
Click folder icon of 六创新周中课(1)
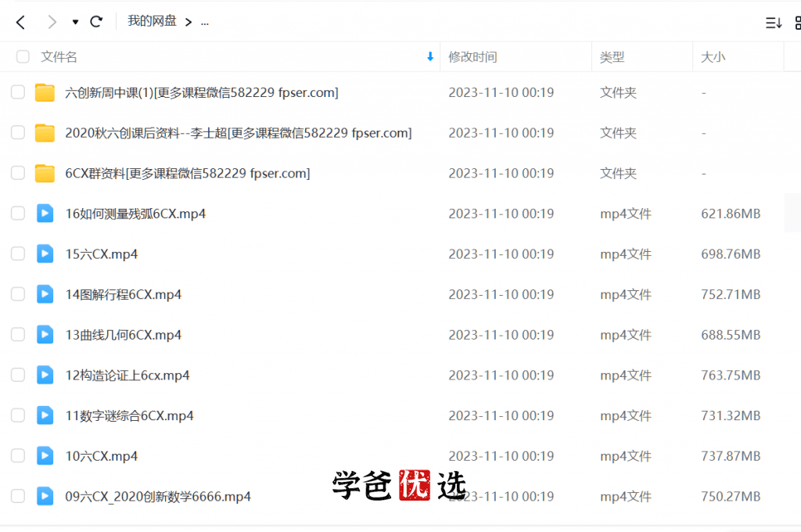[45, 92]
